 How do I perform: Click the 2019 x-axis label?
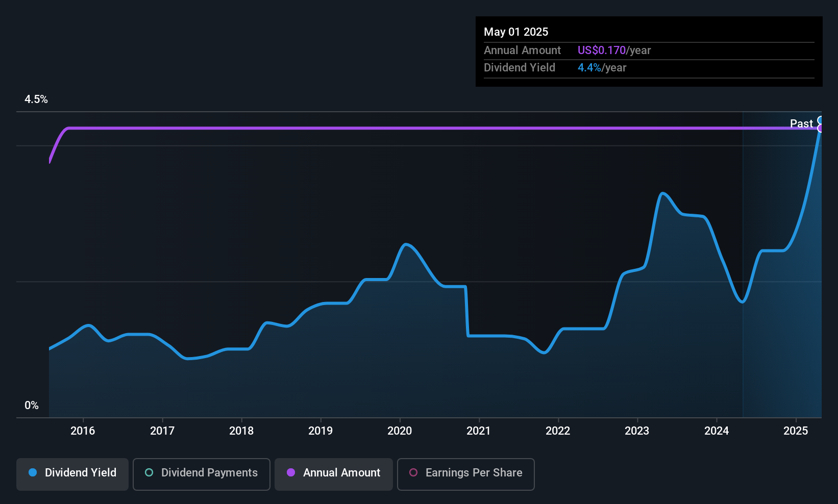tap(321, 431)
